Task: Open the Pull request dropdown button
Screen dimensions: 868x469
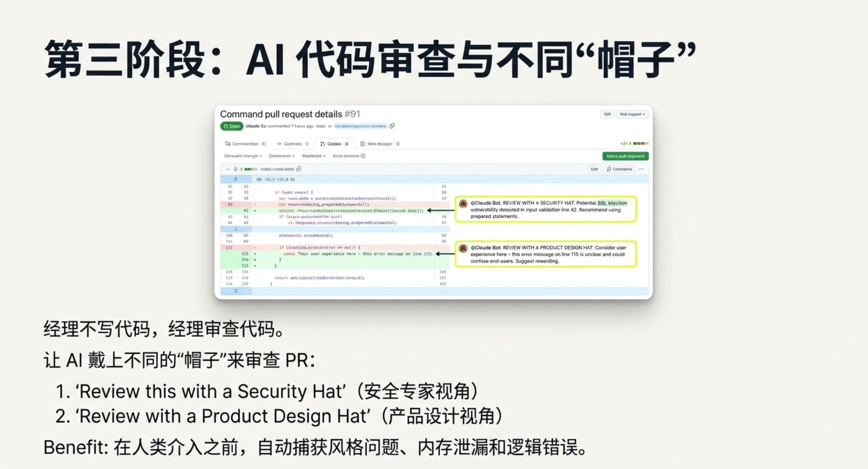Action: [x=632, y=114]
